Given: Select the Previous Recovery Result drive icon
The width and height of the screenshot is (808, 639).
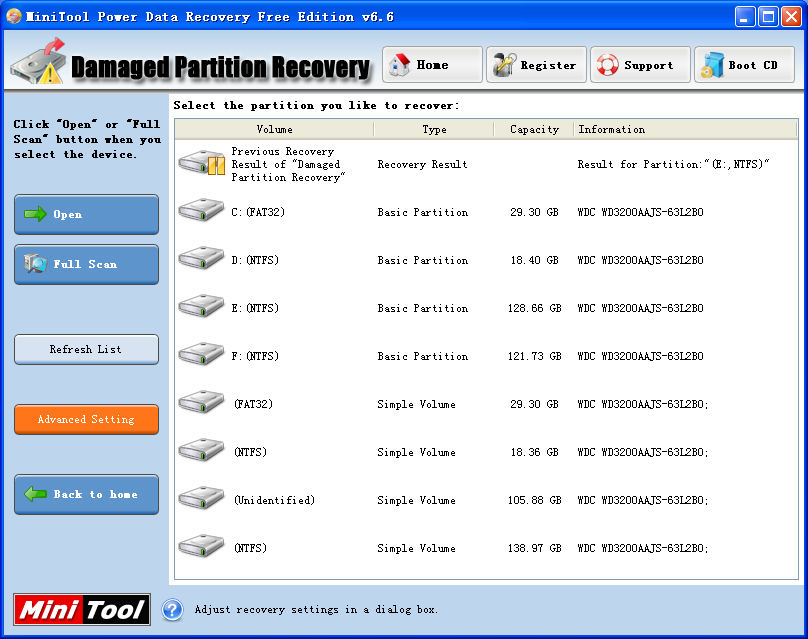Looking at the screenshot, I should 201,162.
